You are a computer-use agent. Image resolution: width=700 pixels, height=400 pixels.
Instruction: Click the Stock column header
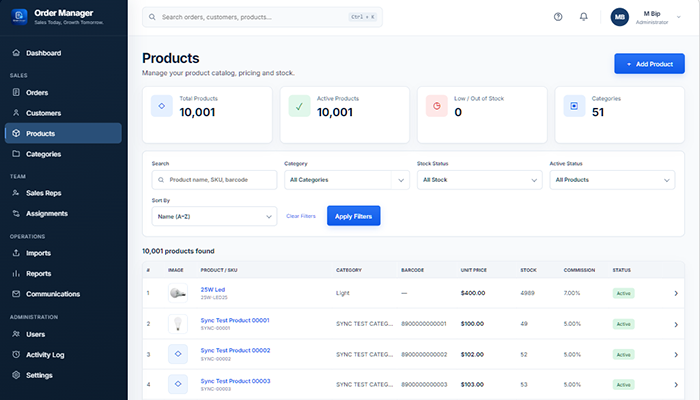[x=528, y=270]
